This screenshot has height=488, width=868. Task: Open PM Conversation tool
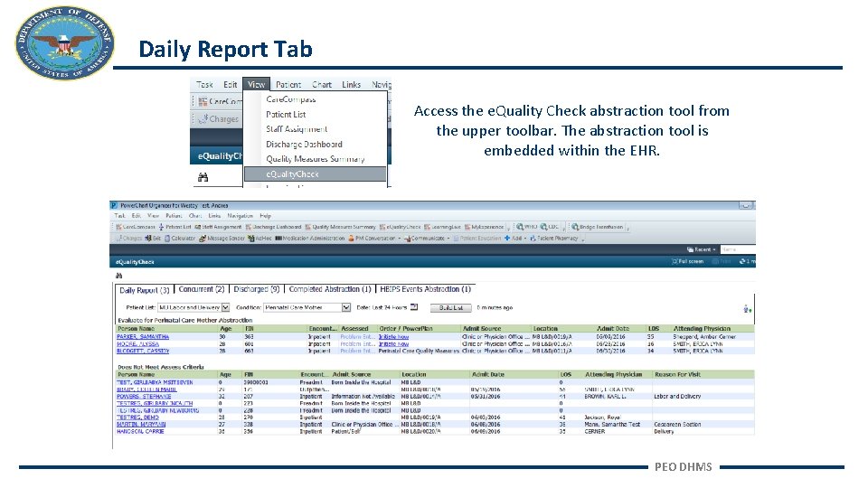click(372, 239)
